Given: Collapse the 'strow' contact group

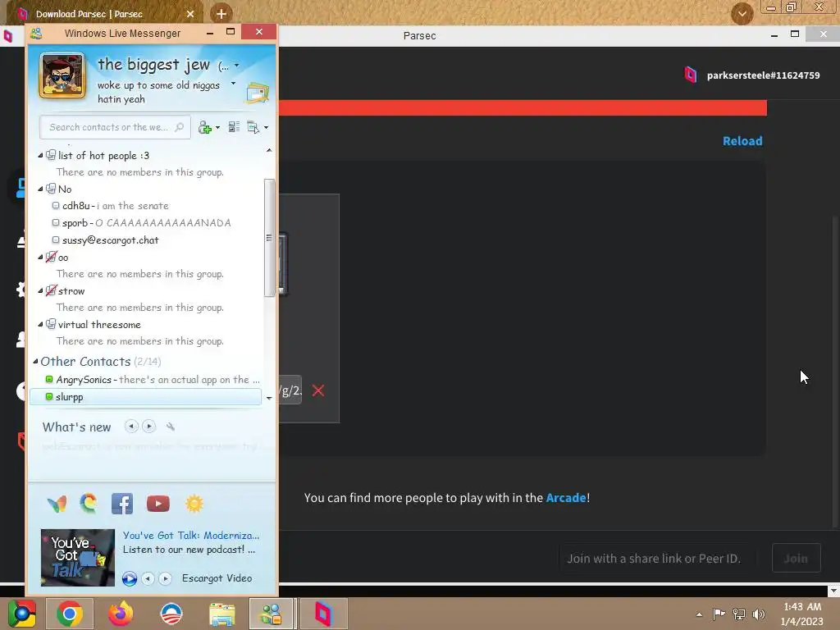Looking at the screenshot, I should coord(40,291).
